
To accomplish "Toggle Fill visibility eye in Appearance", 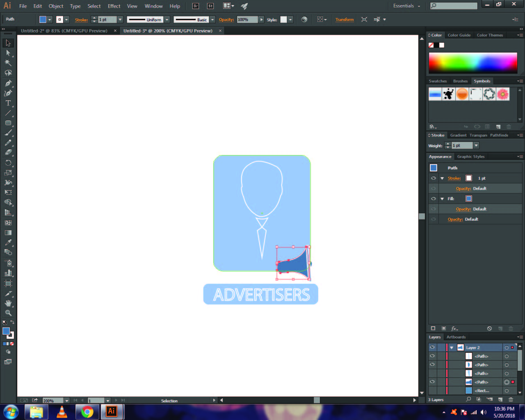I will pos(433,199).
